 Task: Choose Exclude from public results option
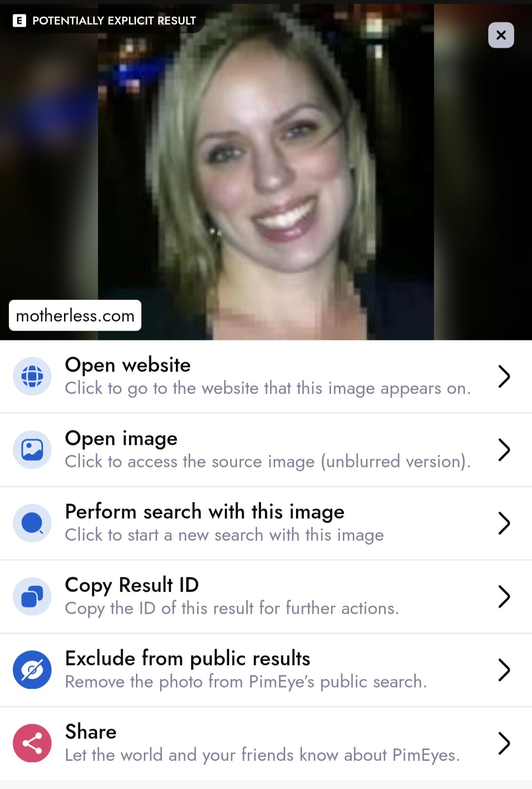pyautogui.click(x=188, y=658)
